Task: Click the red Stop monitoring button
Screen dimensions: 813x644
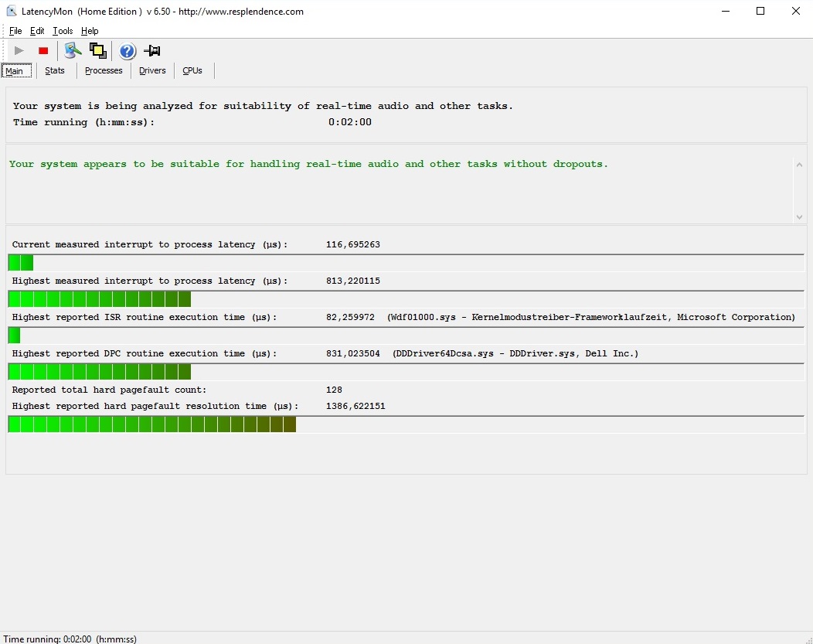Action: [x=43, y=51]
